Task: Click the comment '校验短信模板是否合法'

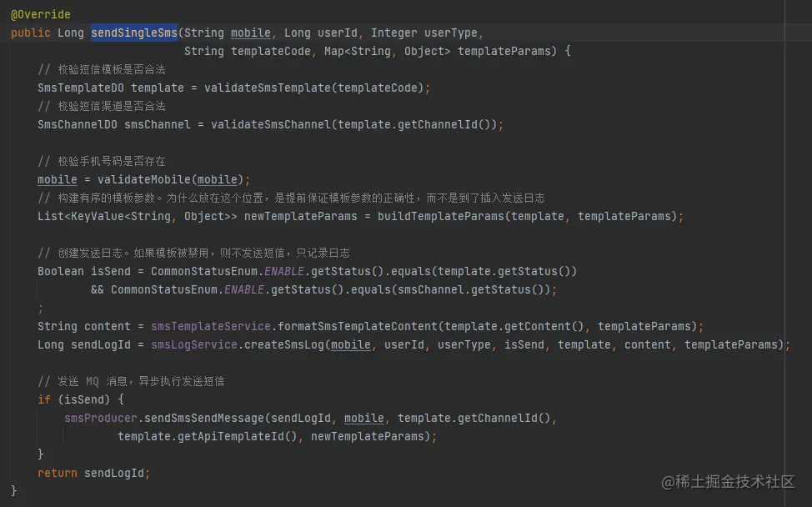Action: click(x=102, y=69)
